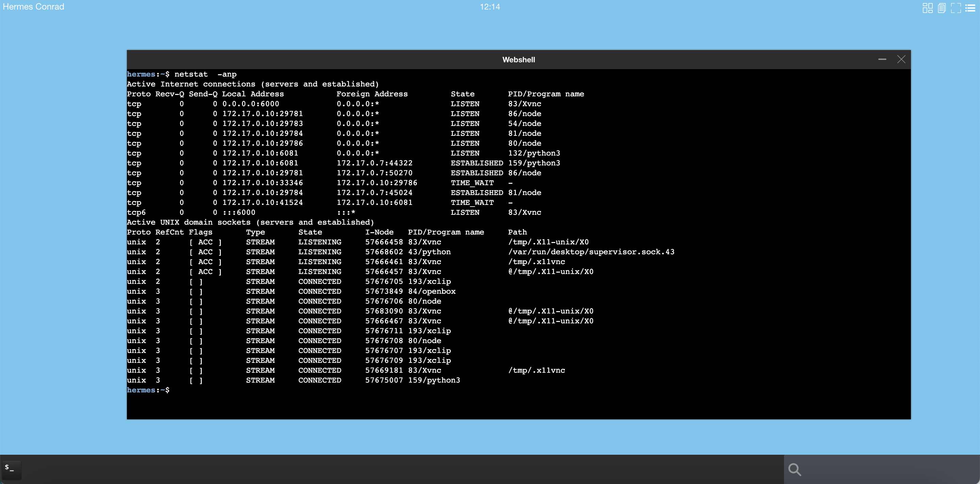This screenshot has height=484, width=980.
Task: Click the 'Foreign Address' column header
Action: (x=372, y=94)
